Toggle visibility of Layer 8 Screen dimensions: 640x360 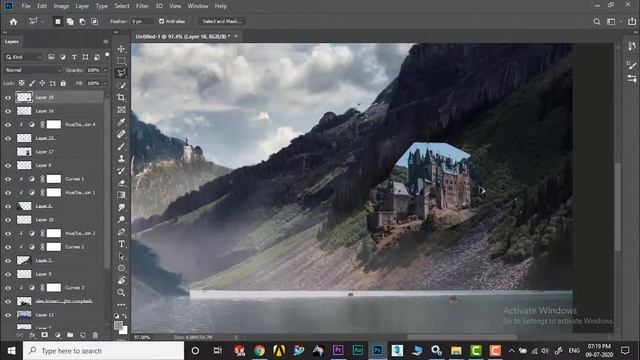(8, 165)
